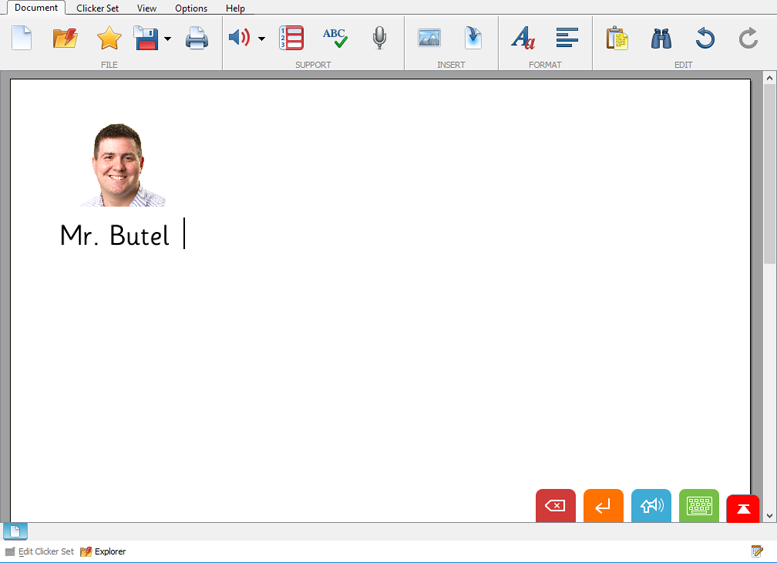Image resolution: width=777 pixels, height=563 pixels.
Task: Click Edit Clicker Set at the bottom
Action: point(40,551)
